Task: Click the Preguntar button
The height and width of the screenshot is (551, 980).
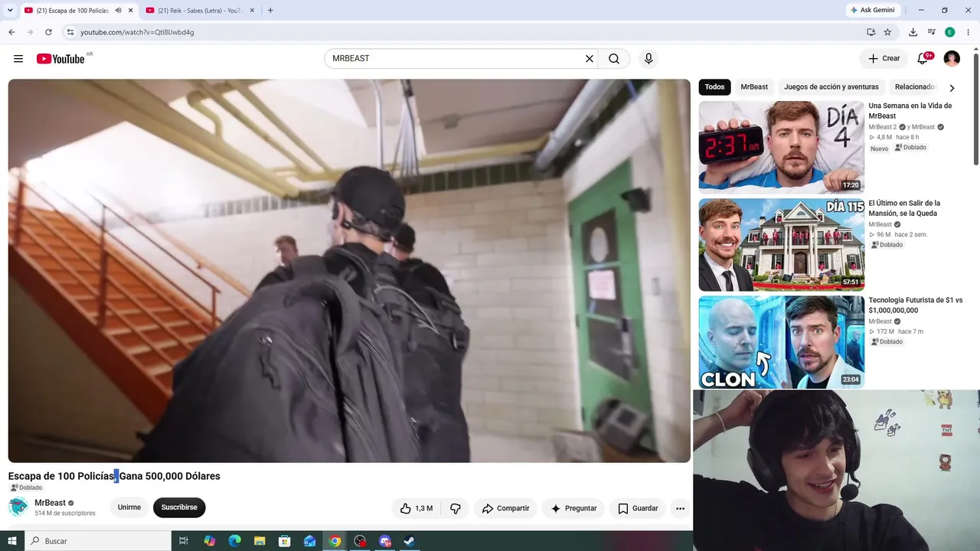Action: click(573, 508)
